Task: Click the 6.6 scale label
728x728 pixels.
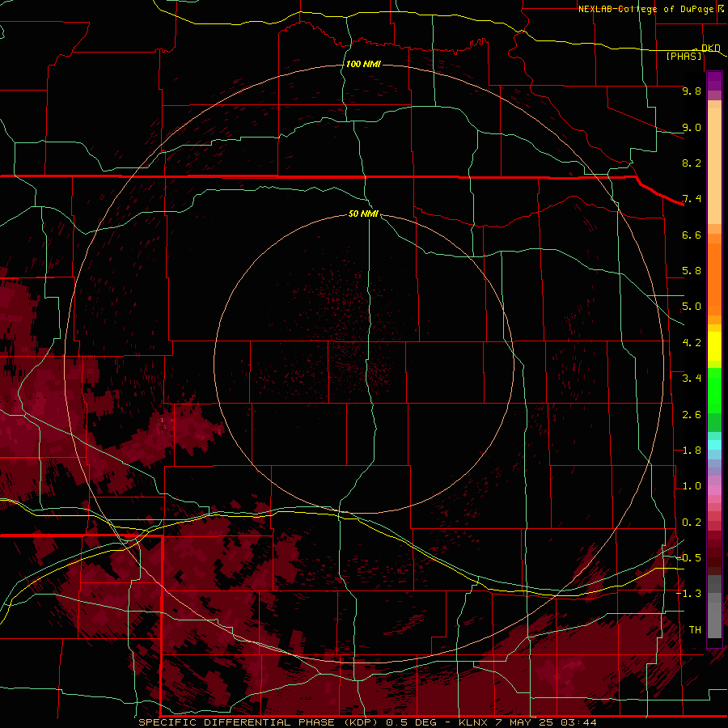Action: point(692,235)
